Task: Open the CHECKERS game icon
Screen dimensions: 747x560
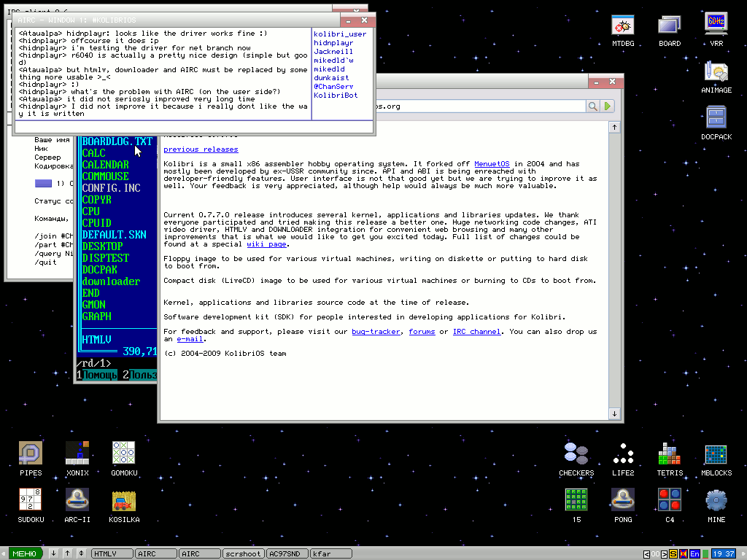Action: pyautogui.click(x=576, y=456)
